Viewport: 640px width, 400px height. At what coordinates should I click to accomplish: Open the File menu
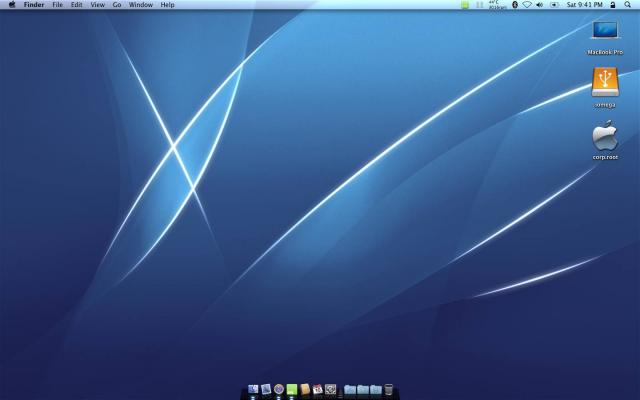[58, 5]
